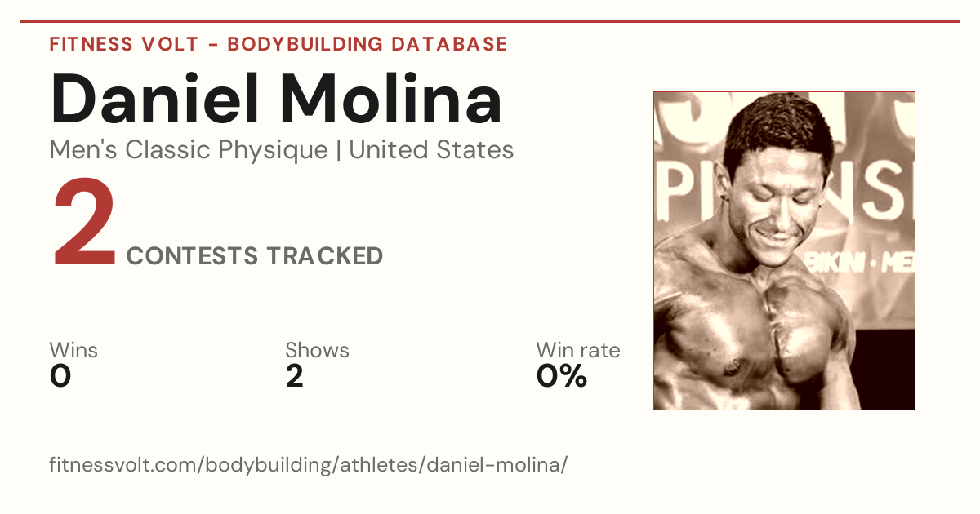980x514 pixels.
Task: Click the Men's Classic Physique division text
Action: point(189,150)
